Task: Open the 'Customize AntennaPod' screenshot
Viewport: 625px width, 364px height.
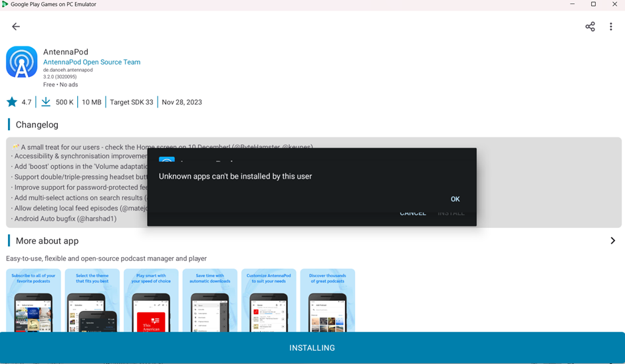Action: click(269, 300)
